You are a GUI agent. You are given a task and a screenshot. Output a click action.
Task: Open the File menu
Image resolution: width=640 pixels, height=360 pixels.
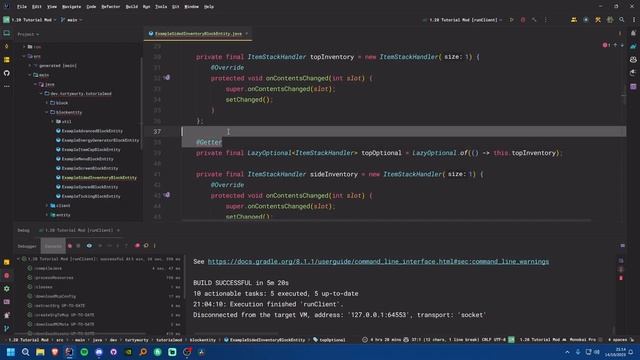(22, 7)
